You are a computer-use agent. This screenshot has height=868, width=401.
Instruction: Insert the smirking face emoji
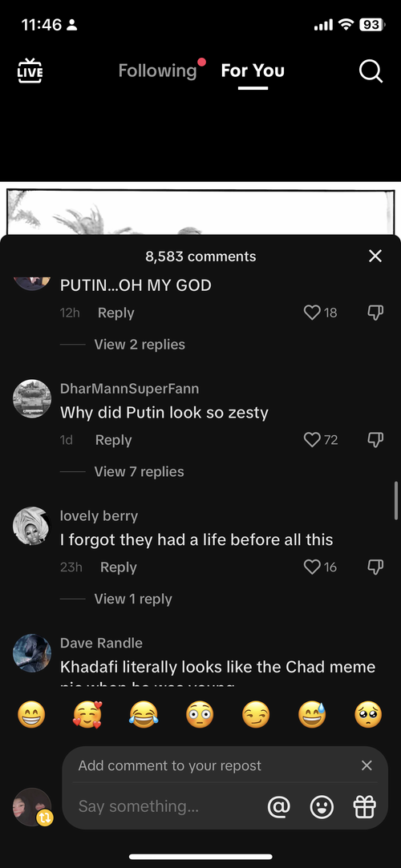pyautogui.click(x=256, y=715)
